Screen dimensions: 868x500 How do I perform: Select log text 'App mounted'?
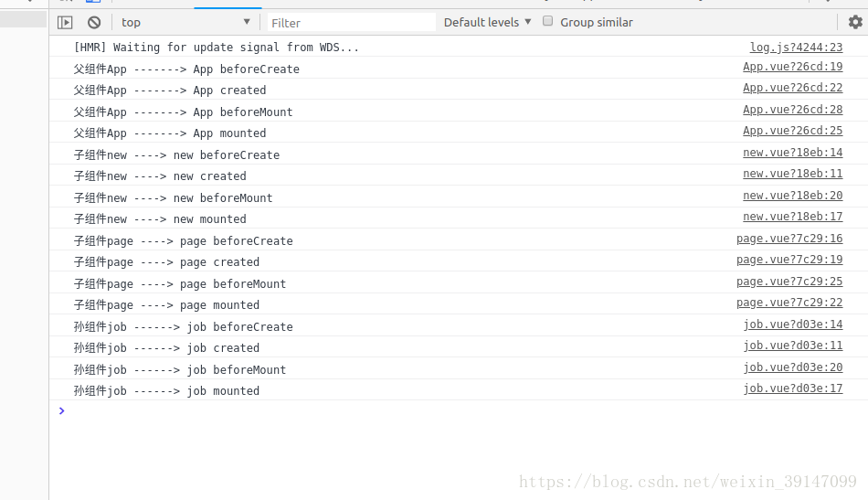pyautogui.click(x=229, y=133)
